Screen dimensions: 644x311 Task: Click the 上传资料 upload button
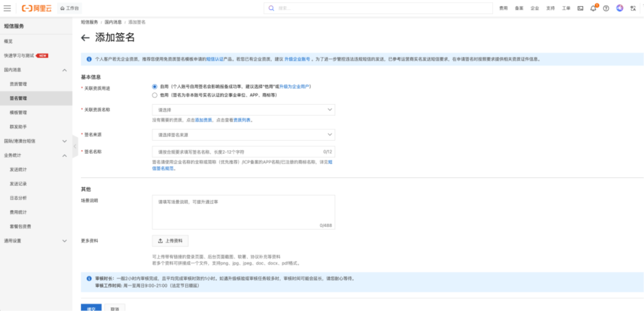170,241
